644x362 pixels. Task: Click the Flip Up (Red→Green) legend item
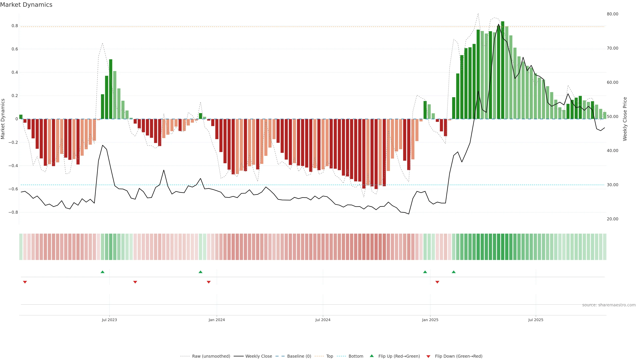point(399,356)
